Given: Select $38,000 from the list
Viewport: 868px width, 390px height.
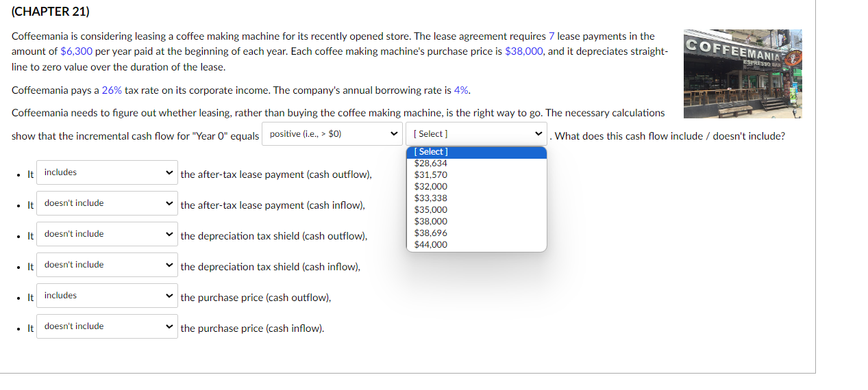Looking at the screenshot, I should [477, 222].
